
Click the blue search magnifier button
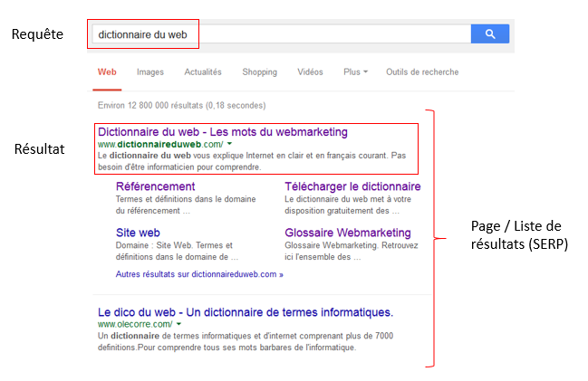point(490,34)
